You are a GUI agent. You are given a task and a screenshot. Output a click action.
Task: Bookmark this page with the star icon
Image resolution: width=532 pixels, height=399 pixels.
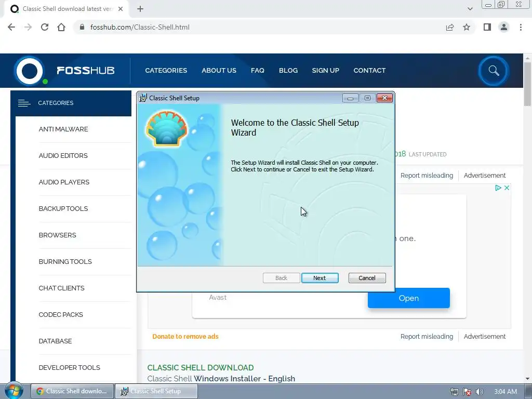(x=467, y=27)
